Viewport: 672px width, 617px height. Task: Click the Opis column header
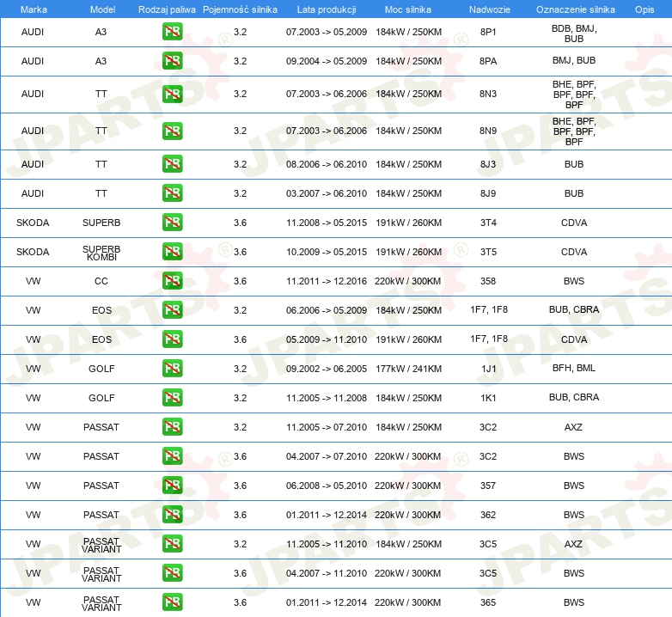click(644, 9)
